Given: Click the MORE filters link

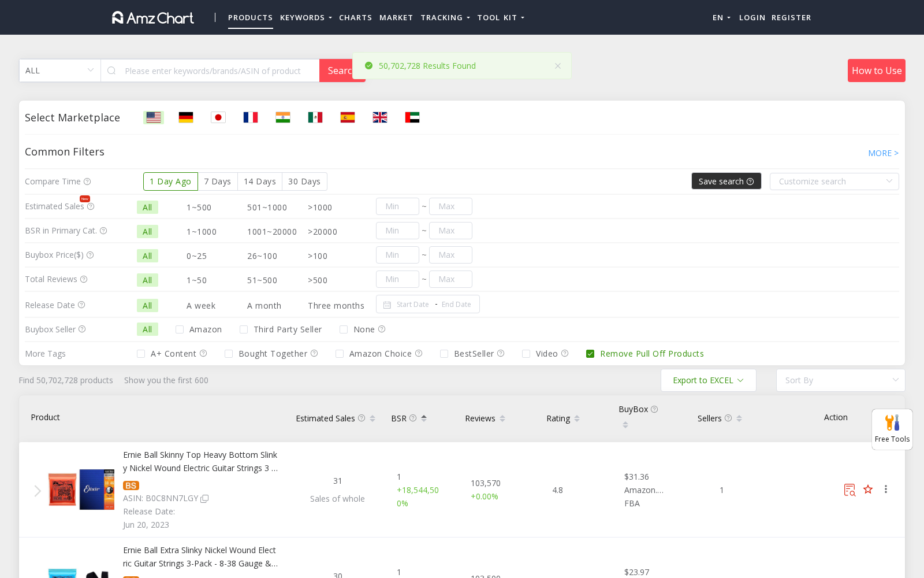Looking at the screenshot, I should pyautogui.click(x=884, y=153).
